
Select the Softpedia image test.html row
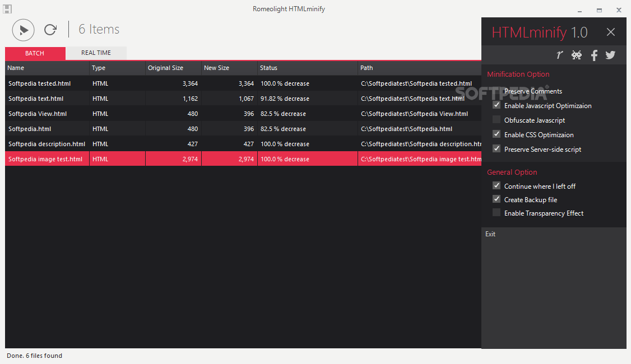[x=243, y=159]
